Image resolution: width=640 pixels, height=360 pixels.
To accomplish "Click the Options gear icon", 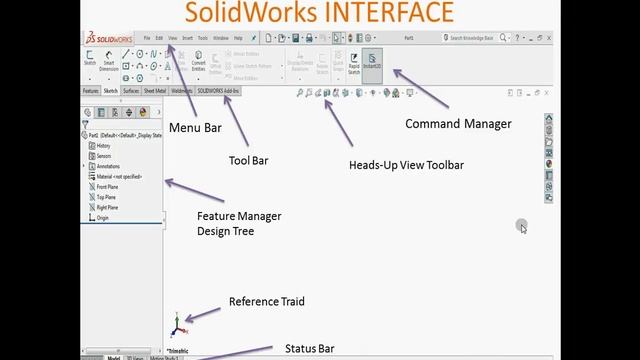I will click(368, 38).
